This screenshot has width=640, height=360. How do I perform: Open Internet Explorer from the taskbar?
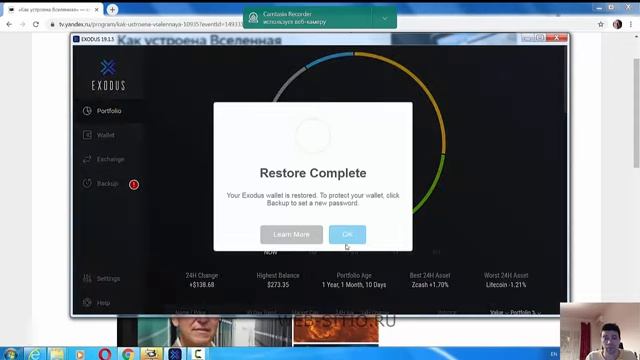click(x=34, y=354)
